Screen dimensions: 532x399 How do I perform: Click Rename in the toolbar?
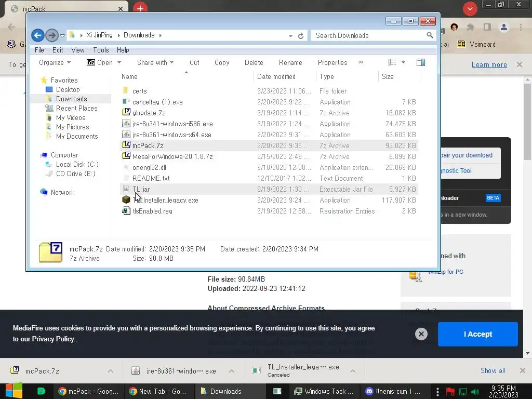point(290,62)
